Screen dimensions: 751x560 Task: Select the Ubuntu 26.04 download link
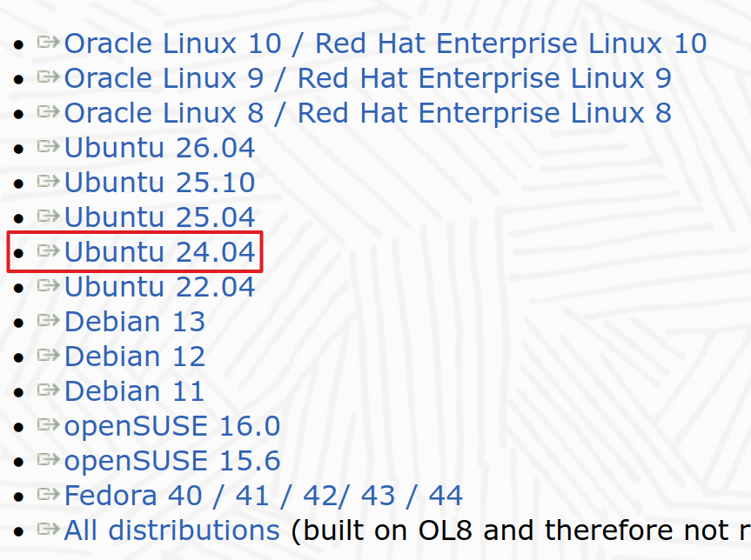159,148
